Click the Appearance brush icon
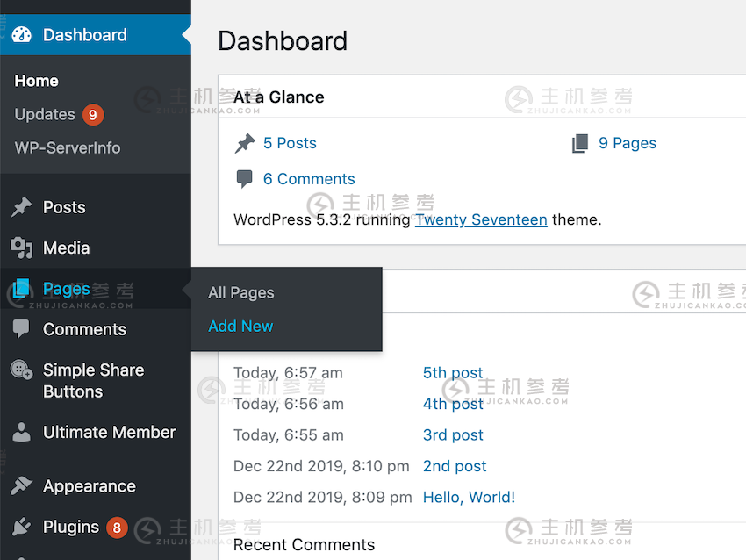 coord(21,485)
